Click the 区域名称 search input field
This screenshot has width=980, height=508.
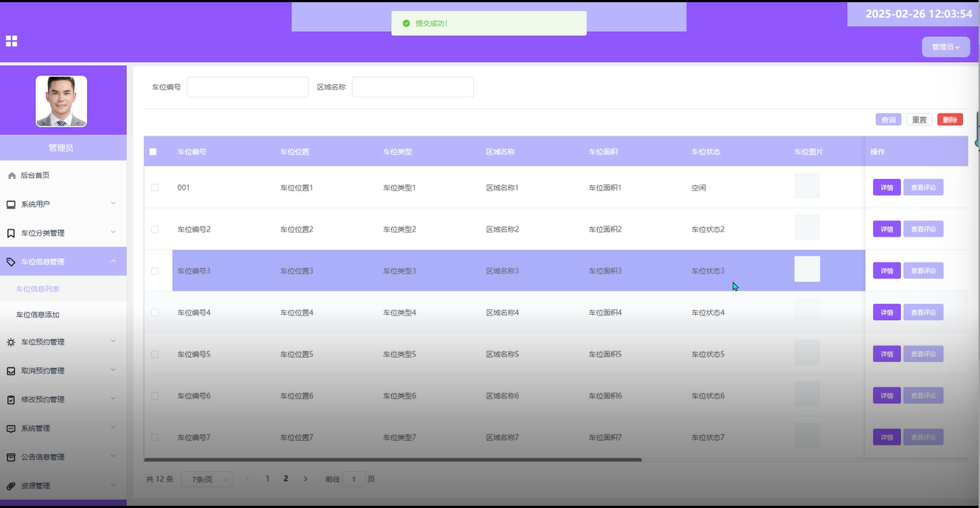pos(413,87)
